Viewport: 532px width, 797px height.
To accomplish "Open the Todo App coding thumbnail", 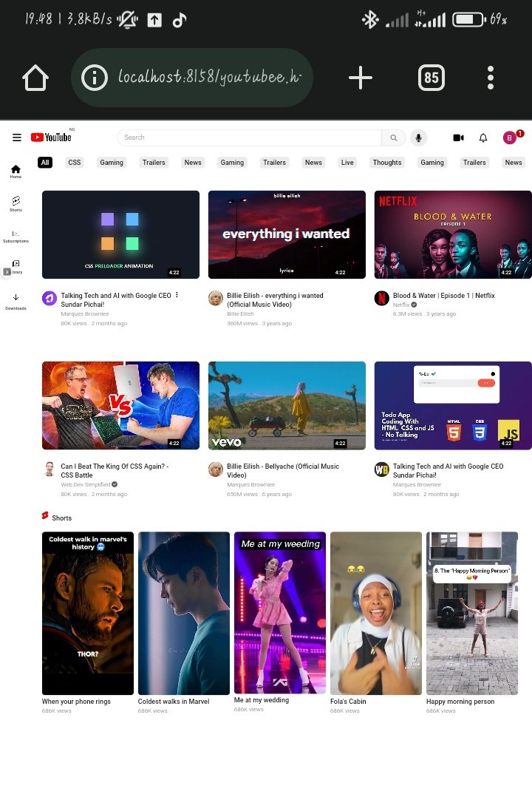I will point(453,406).
